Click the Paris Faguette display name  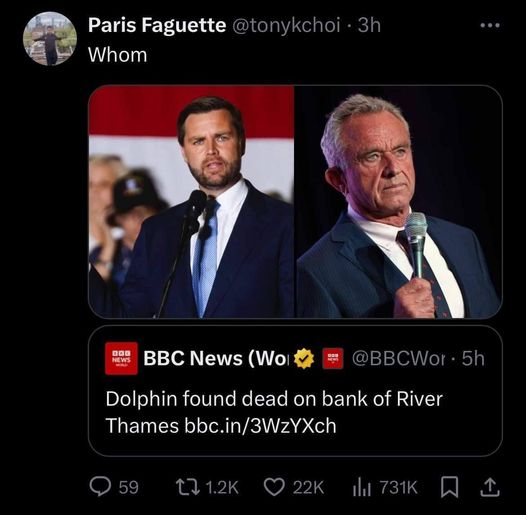157,25
